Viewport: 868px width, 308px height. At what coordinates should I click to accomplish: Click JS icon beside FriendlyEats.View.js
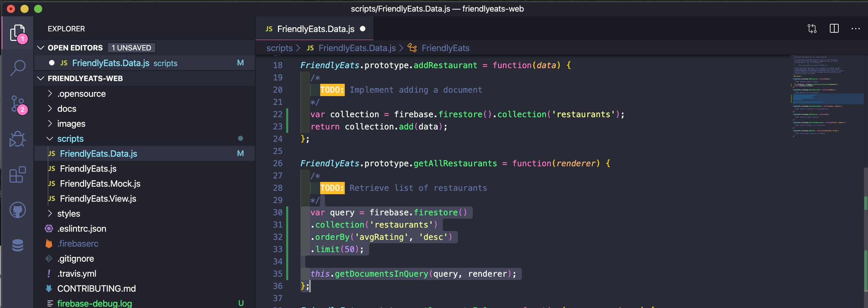point(52,199)
